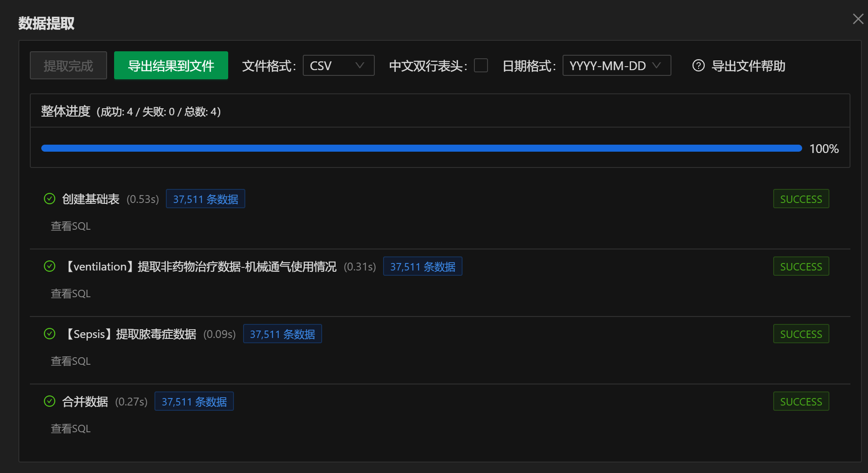
Task: Close the 数据提取 dialog
Action: coord(858,19)
